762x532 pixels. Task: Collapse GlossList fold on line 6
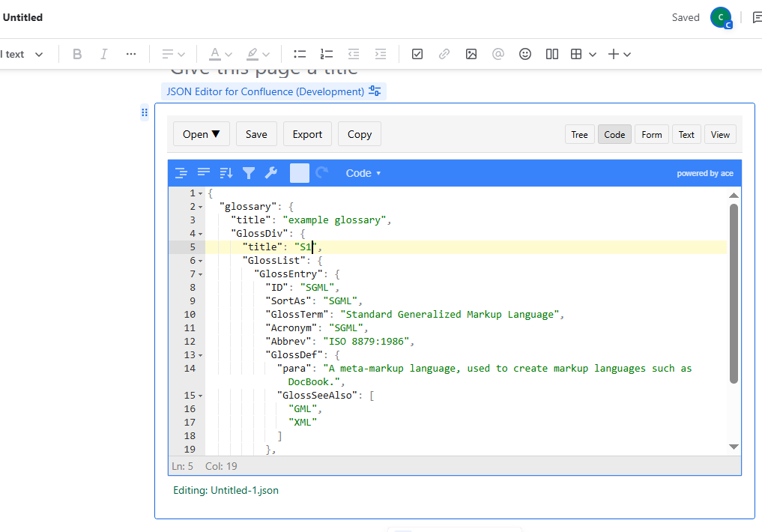pyautogui.click(x=200, y=261)
